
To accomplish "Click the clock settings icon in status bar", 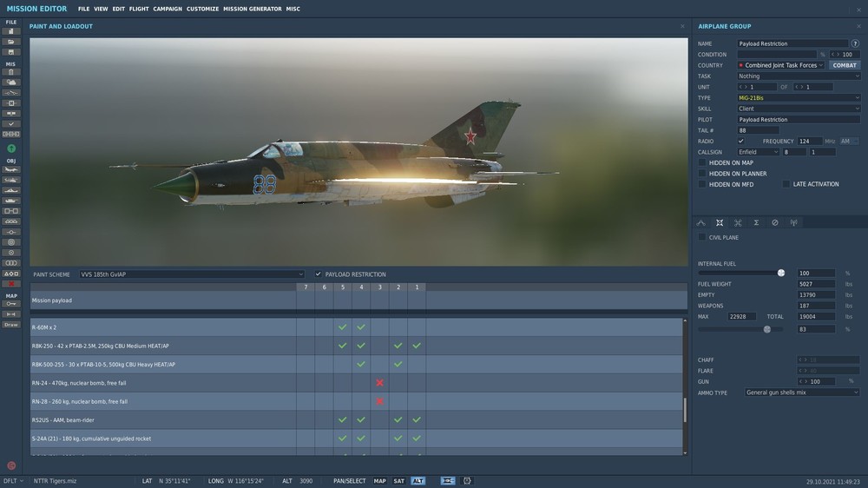I will (x=467, y=481).
